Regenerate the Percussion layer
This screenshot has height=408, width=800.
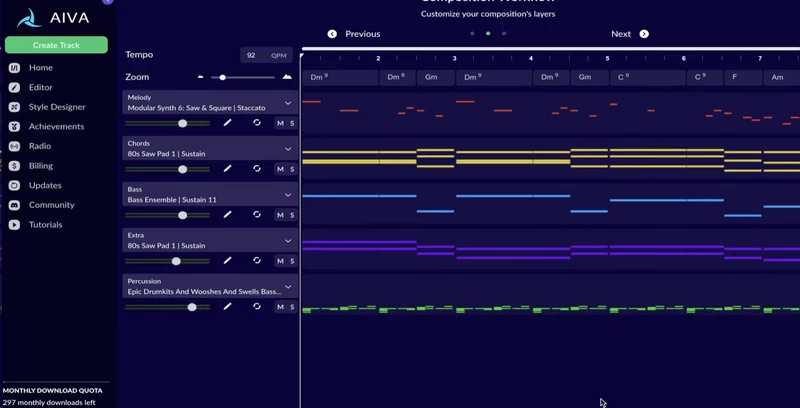click(257, 307)
